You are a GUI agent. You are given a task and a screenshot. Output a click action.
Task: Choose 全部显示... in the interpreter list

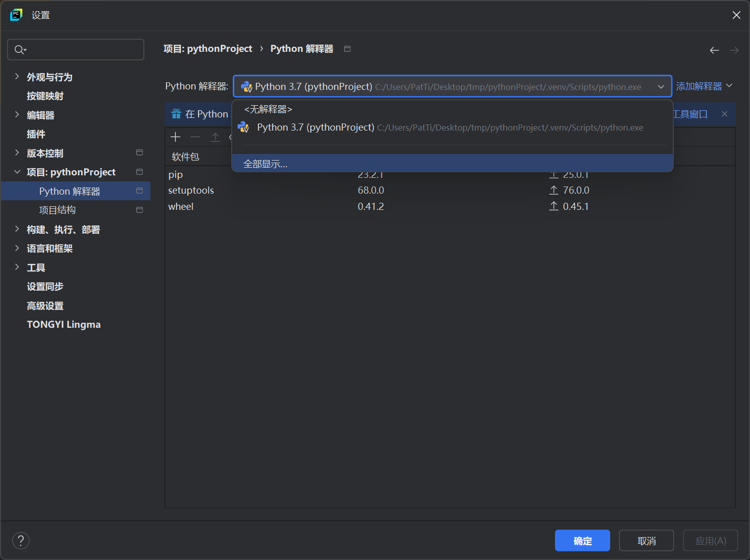(x=452, y=164)
